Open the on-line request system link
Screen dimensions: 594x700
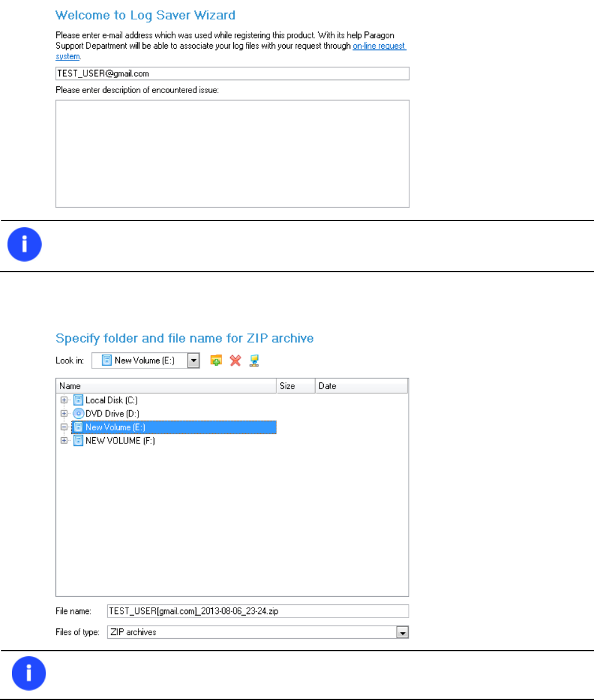[379, 46]
